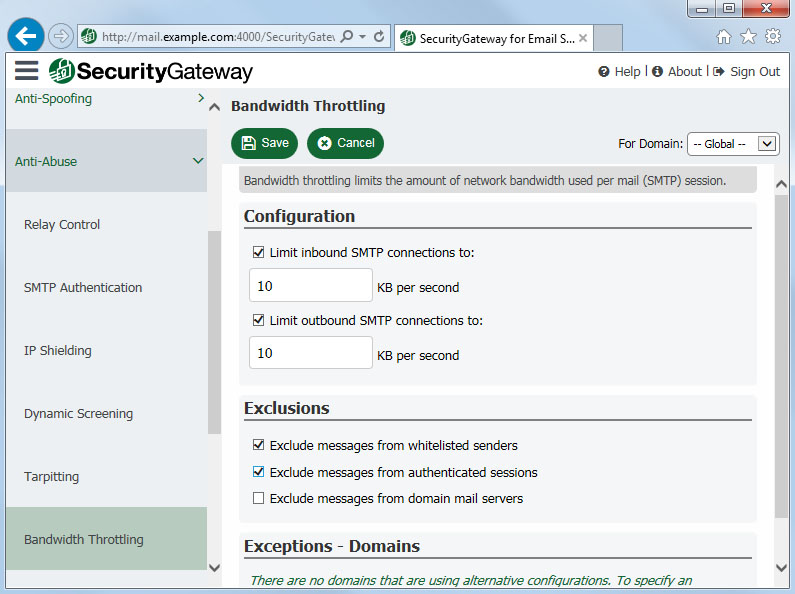Open Dynamic Screening settings
The height and width of the screenshot is (594, 795).
(106, 414)
